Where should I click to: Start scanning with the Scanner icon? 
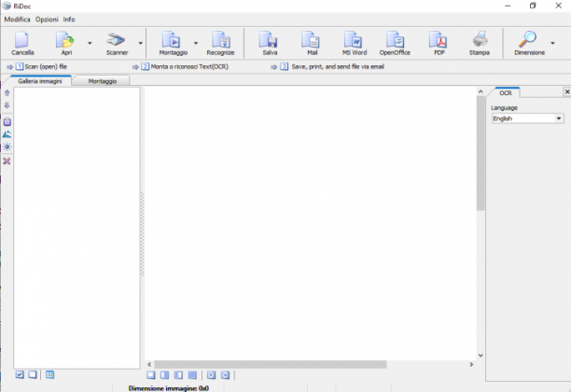(x=117, y=43)
